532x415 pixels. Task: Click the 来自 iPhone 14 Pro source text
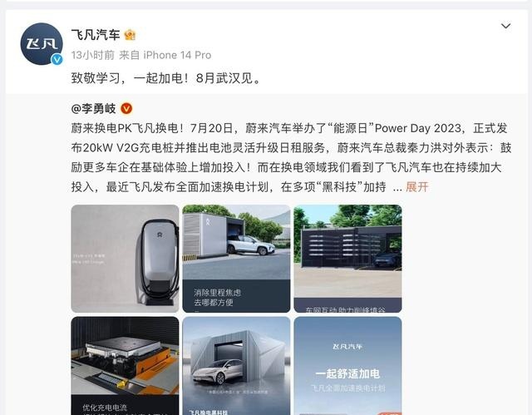[x=165, y=55]
